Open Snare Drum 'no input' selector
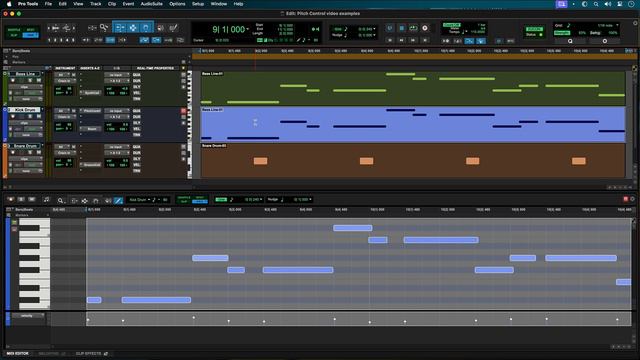 coord(116,147)
